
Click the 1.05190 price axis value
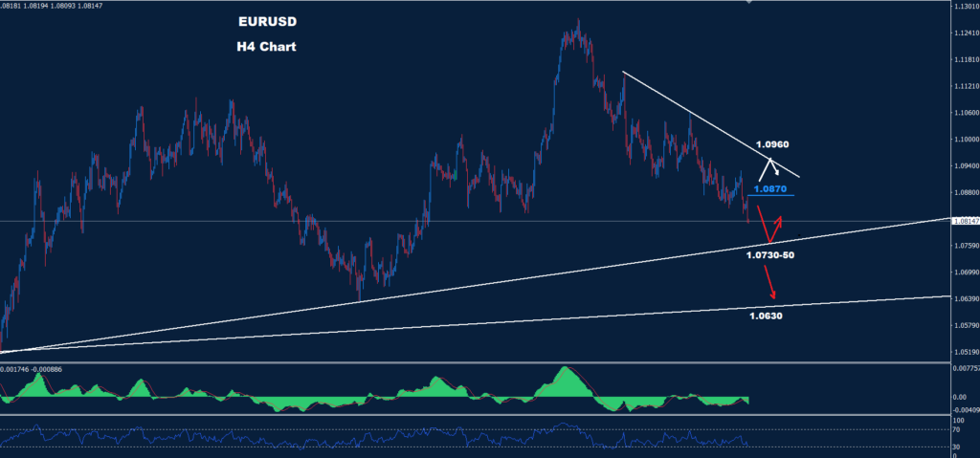click(x=967, y=352)
